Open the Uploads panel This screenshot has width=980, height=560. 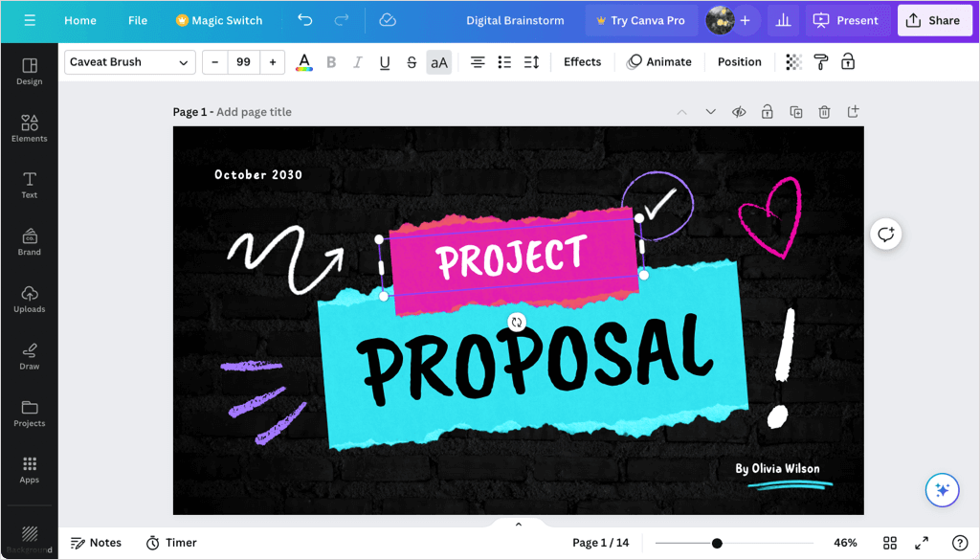(29, 299)
